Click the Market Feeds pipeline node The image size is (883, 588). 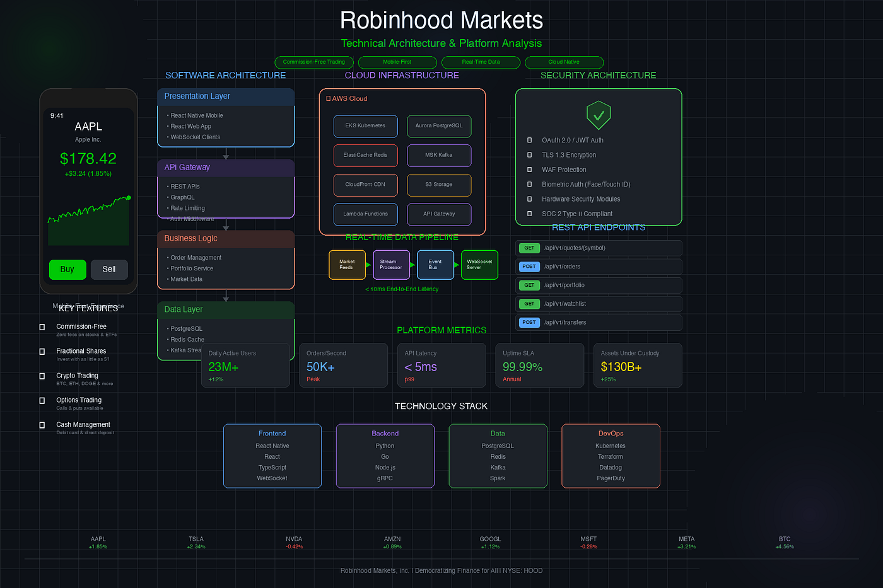click(347, 264)
